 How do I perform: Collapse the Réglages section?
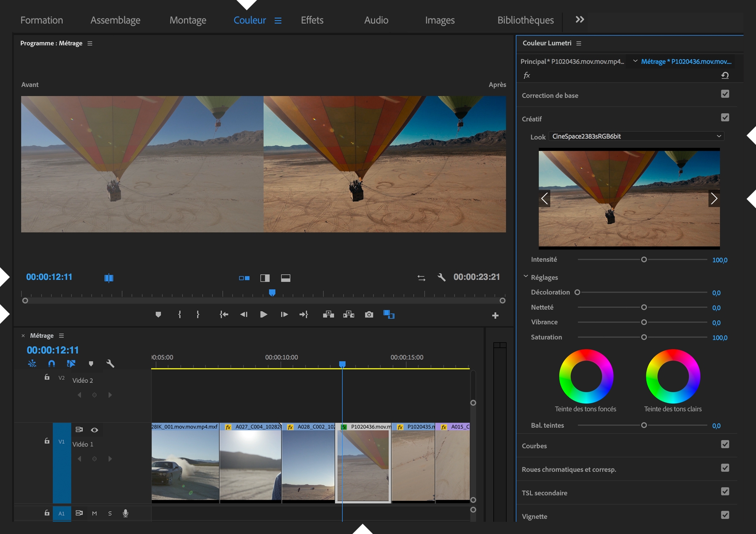[x=525, y=277]
